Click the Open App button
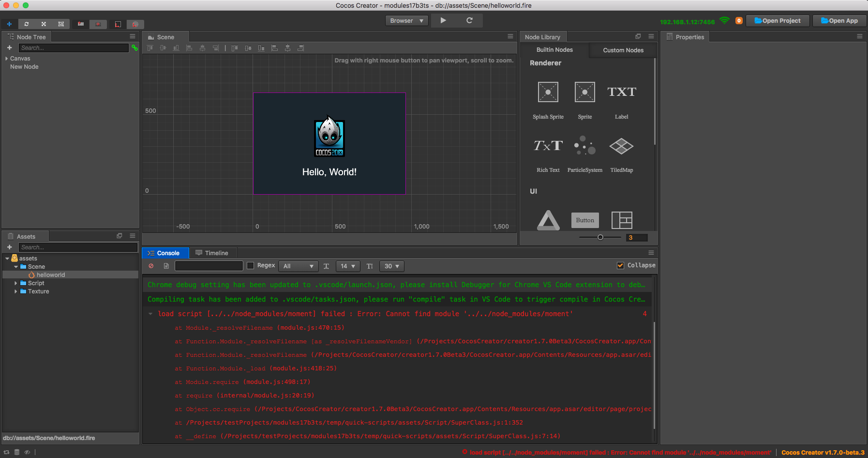 (839, 21)
